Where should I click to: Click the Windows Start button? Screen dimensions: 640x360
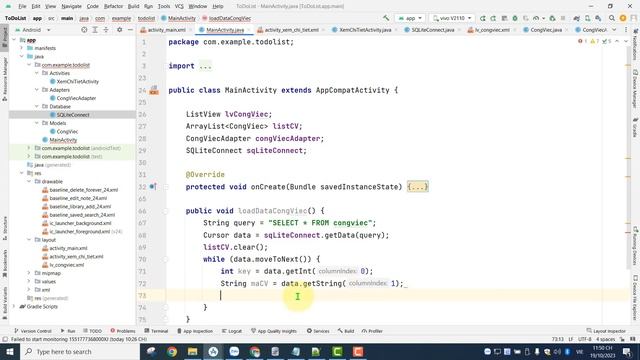[9, 351]
